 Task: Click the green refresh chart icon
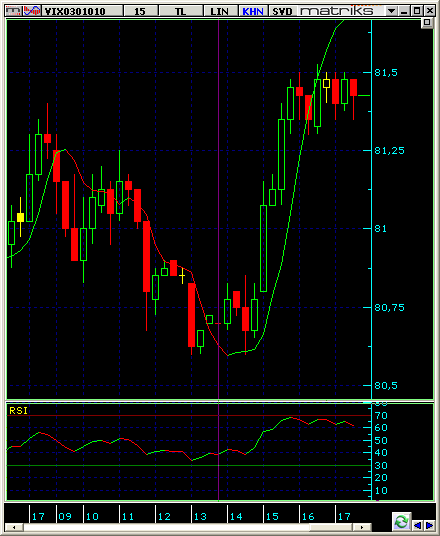401,521
